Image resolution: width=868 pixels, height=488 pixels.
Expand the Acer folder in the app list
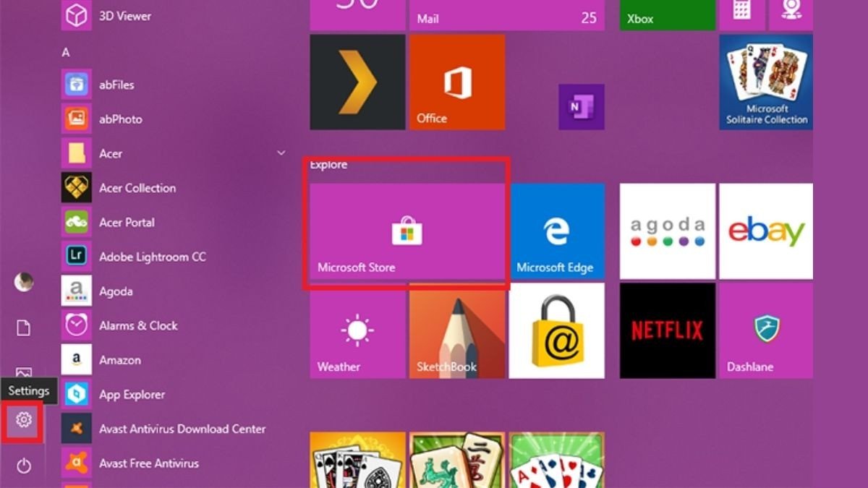point(281,153)
